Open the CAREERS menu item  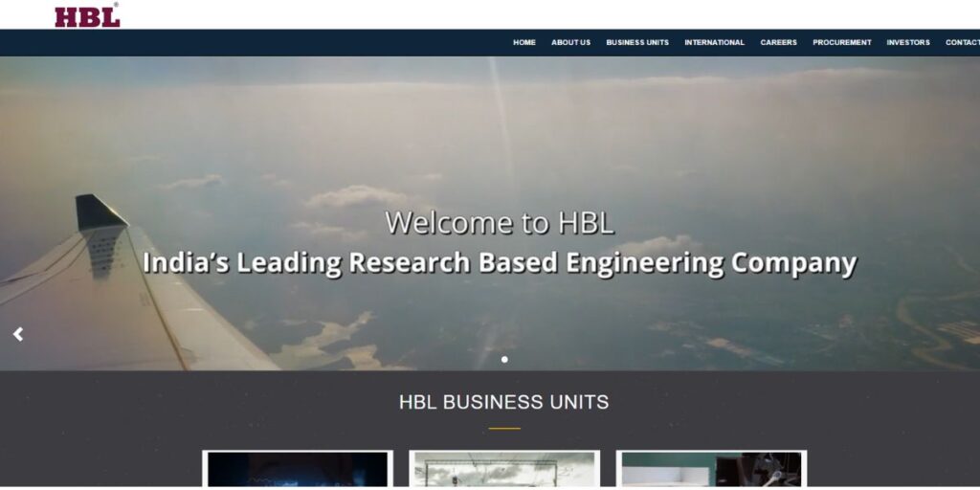point(779,42)
